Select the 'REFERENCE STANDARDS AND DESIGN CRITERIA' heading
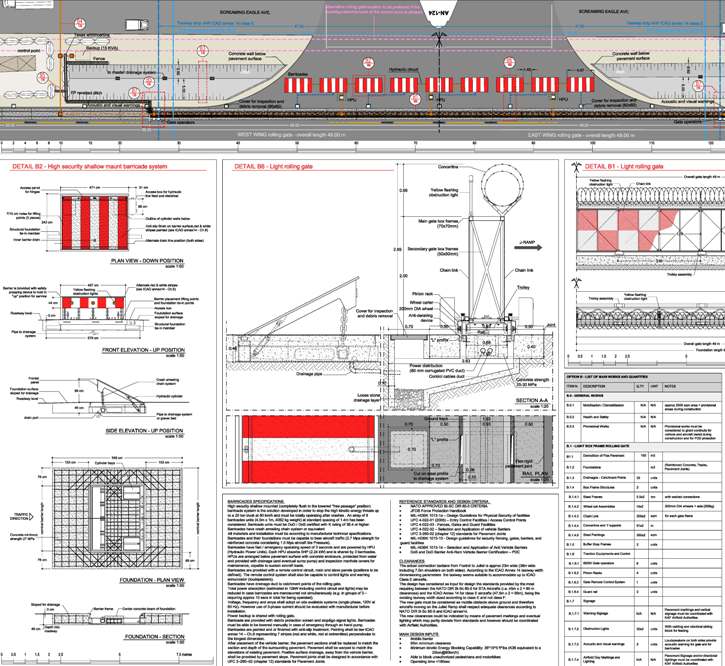The image size is (725, 666). [x=444, y=501]
